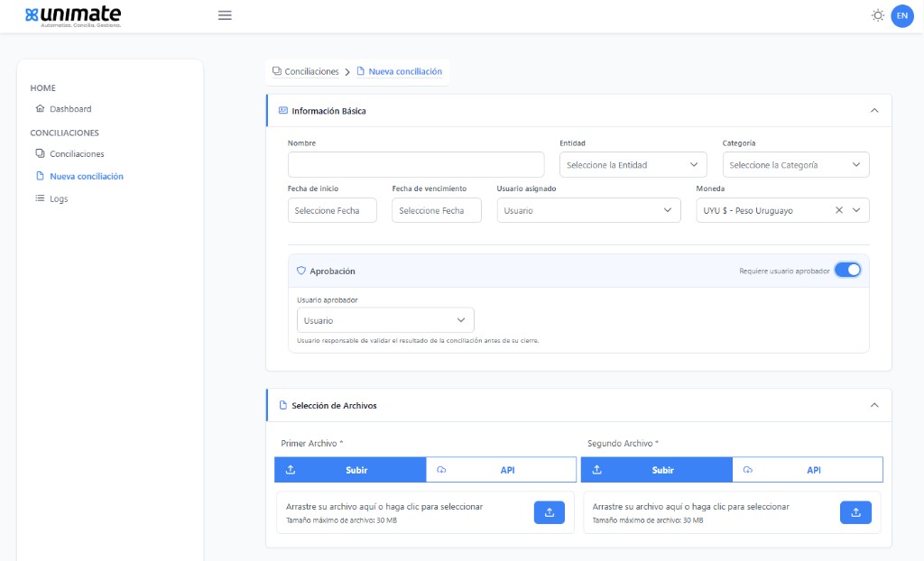Collapse the Selección de Archivos section
The height and width of the screenshot is (561, 924).
point(874,405)
